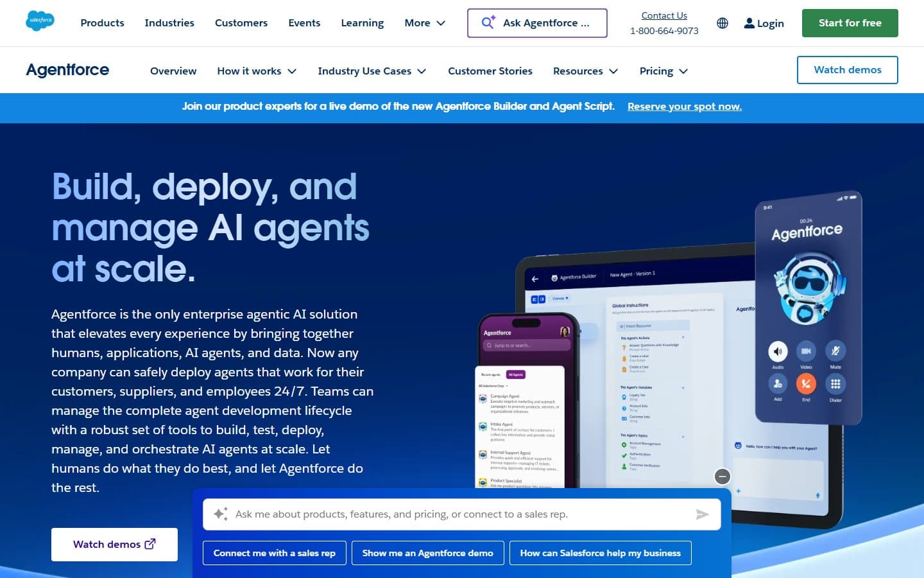Click the Salesforce cloud logo
This screenshot has height=578, width=924.
click(40, 21)
